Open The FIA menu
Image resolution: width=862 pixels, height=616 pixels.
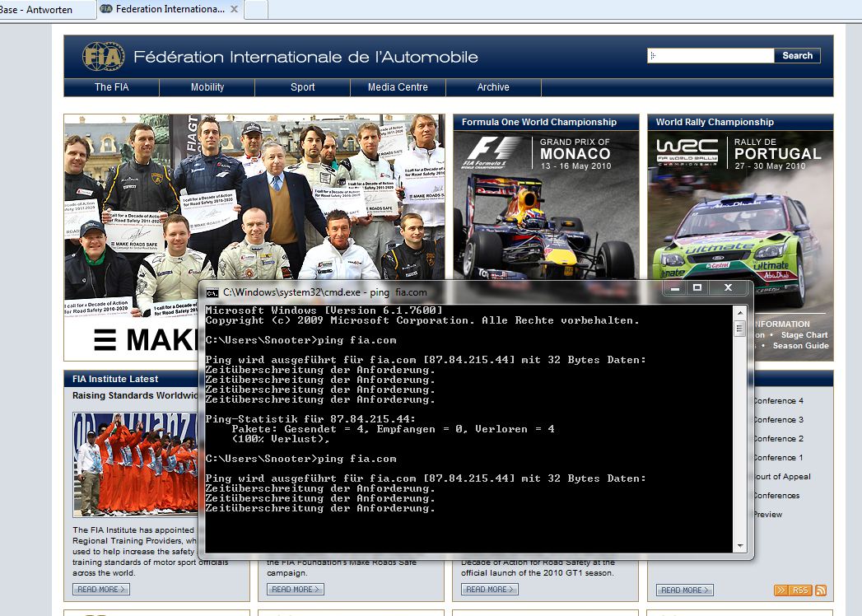[x=112, y=87]
